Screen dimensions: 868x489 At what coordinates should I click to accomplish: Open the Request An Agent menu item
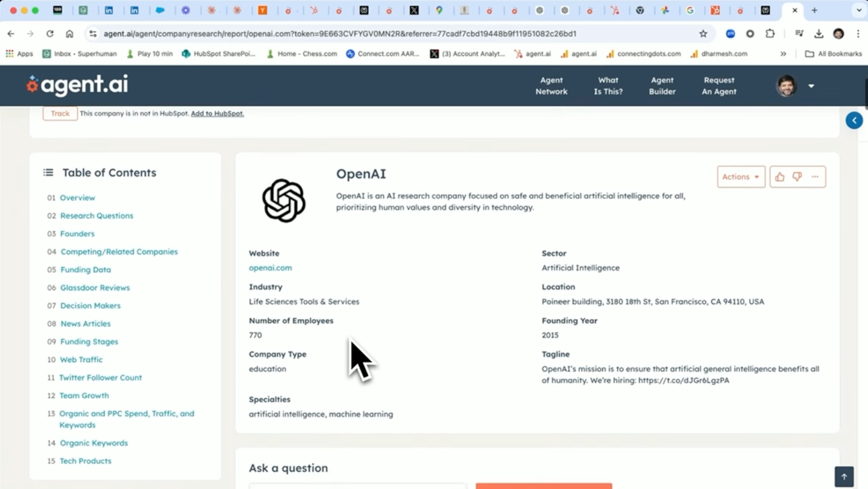tap(719, 86)
